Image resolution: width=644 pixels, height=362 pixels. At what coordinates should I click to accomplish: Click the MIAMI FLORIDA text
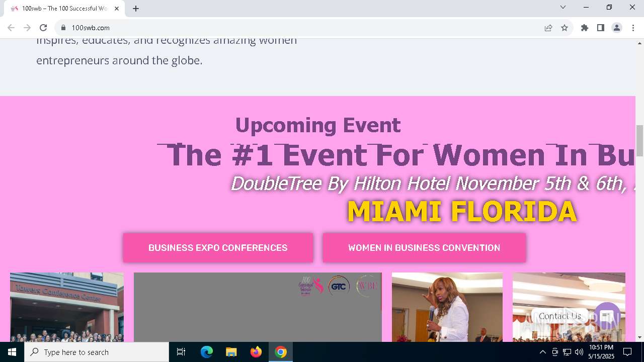click(462, 211)
